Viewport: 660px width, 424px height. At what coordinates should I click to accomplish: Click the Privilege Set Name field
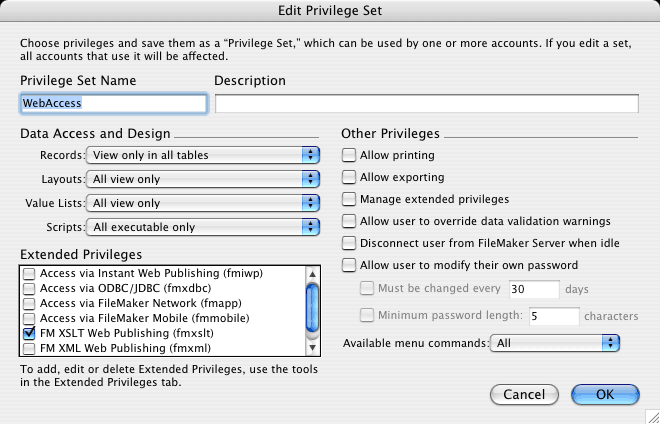click(x=114, y=104)
